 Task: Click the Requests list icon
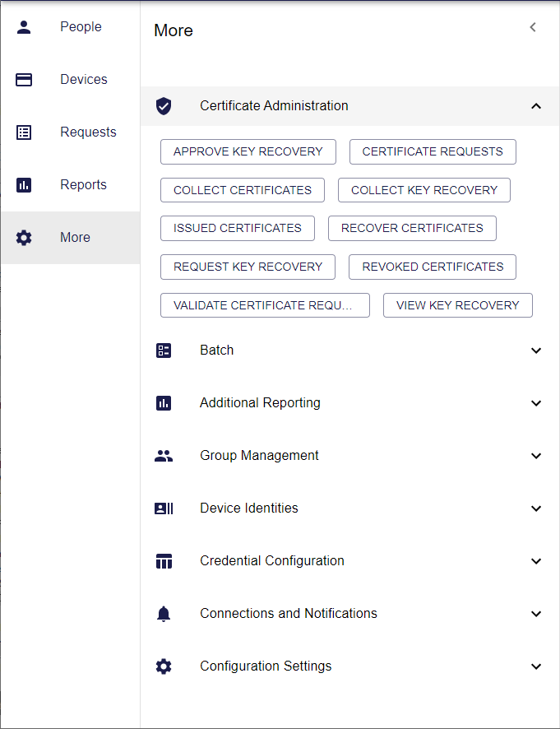click(x=24, y=132)
